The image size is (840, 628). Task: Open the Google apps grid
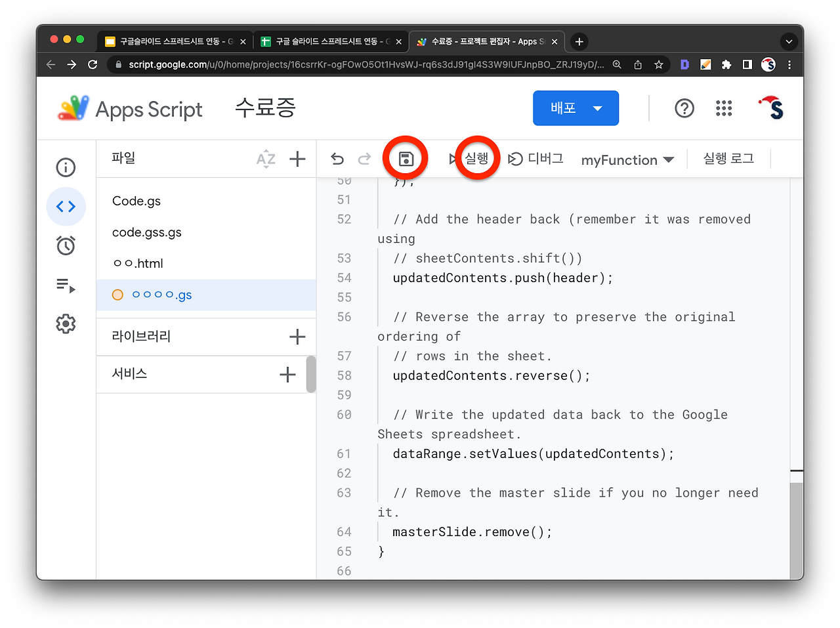[x=724, y=108]
